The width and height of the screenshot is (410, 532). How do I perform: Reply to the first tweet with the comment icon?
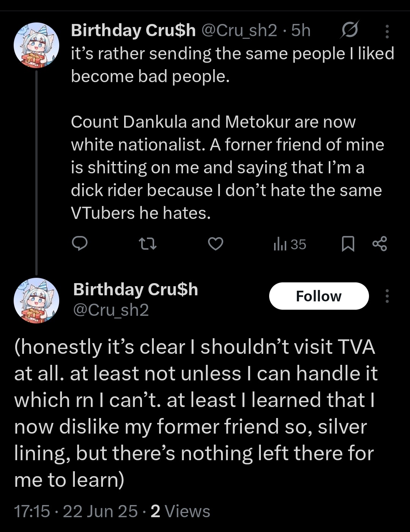(80, 244)
